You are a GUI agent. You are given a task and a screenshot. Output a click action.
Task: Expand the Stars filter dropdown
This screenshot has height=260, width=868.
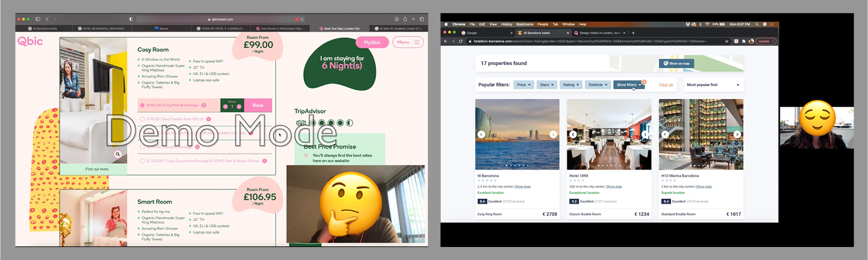(546, 85)
